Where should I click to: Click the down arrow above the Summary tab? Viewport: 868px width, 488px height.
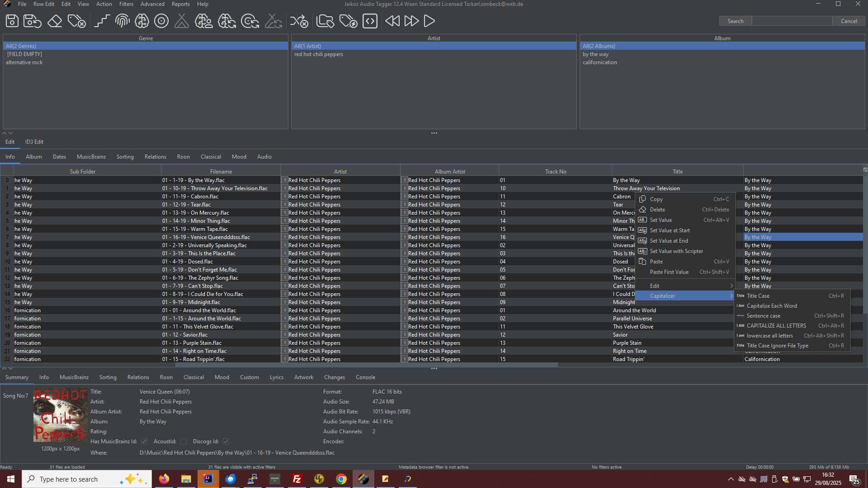11,369
